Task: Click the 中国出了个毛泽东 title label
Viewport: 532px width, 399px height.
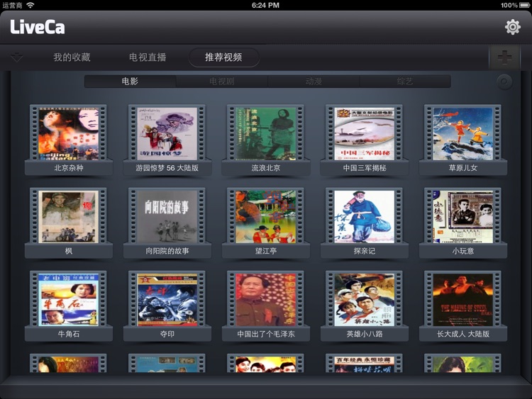Action: coord(266,334)
